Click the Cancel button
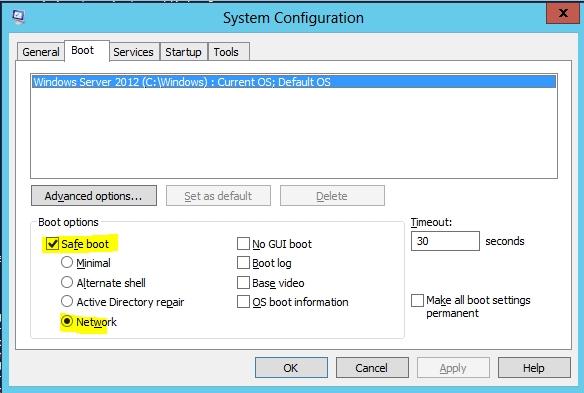The image size is (584, 393). click(x=372, y=368)
